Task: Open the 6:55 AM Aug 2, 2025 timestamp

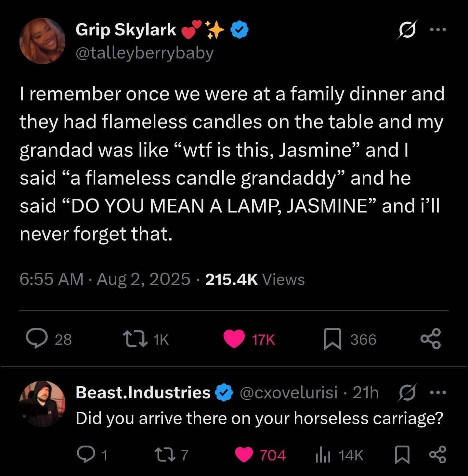Action: coord(105,279)
